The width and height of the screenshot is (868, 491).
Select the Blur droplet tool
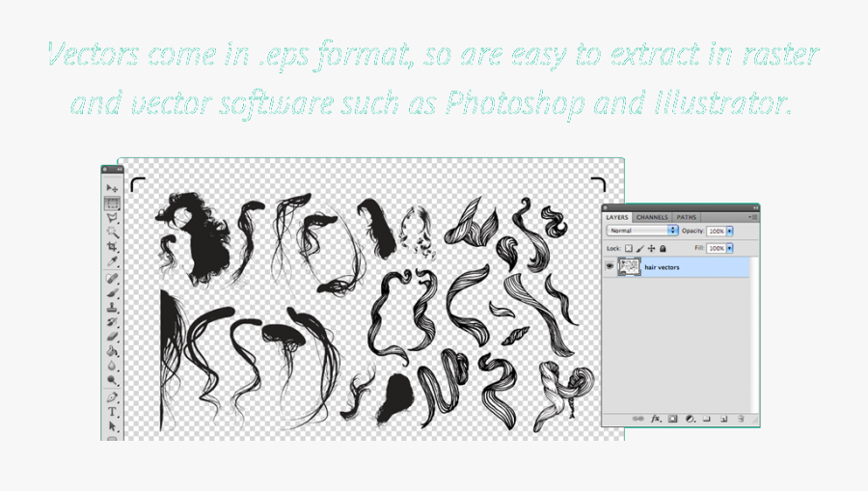click(x=112, y=366)
